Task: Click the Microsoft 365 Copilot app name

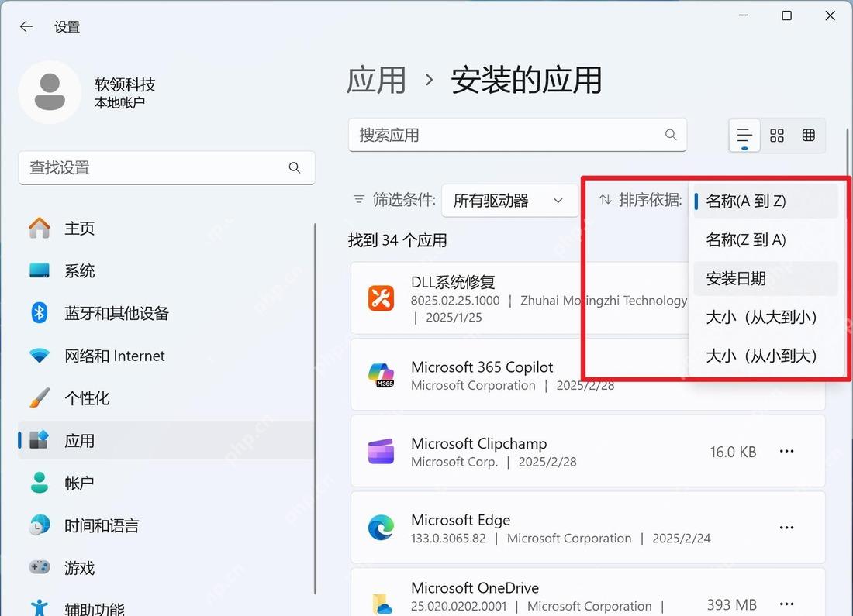Action: pyautogui.click(x=482, y=367)
